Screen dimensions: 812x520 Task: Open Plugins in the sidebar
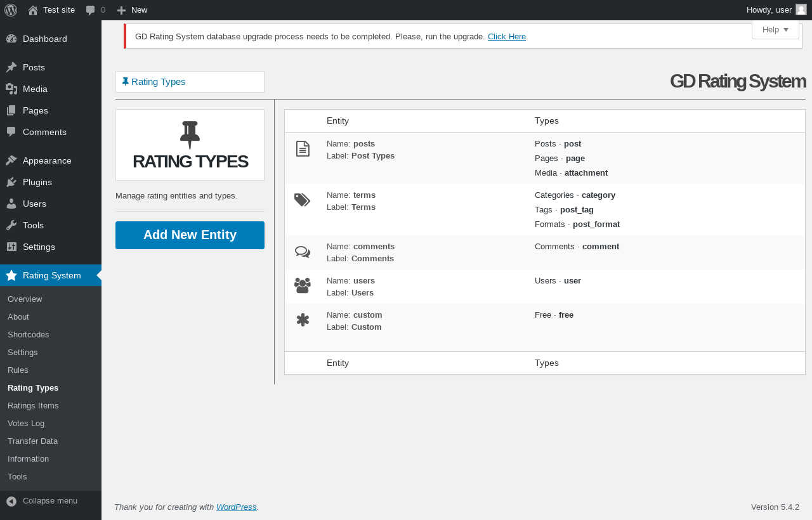[37, 182]
